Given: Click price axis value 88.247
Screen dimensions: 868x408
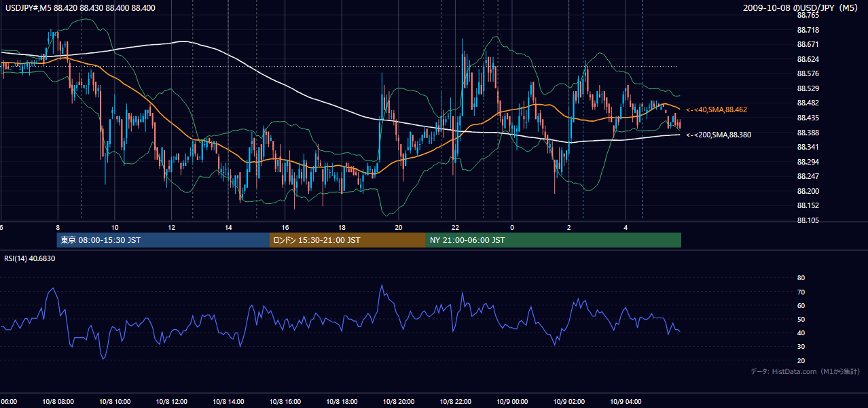Looking at the screenshot, I should click(x=808, y=176).
